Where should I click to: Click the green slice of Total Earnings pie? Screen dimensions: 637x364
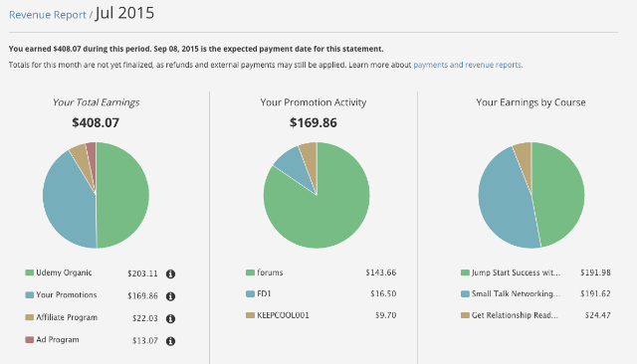pyautogui.click(x=123, y=195)
